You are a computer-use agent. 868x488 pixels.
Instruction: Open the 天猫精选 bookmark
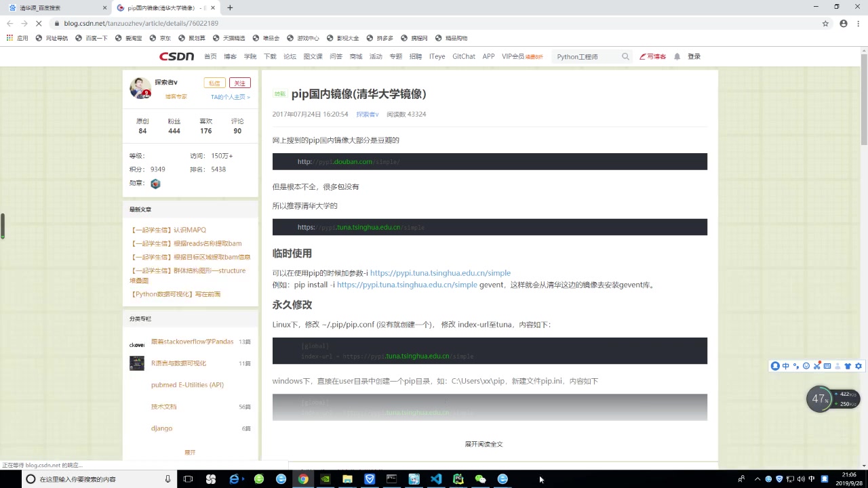pos(229,38)
